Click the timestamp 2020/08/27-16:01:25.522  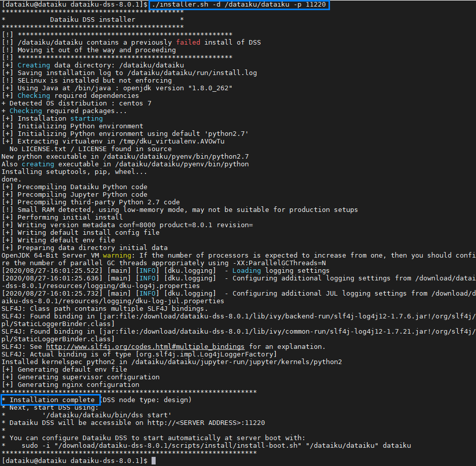[52, 270]
